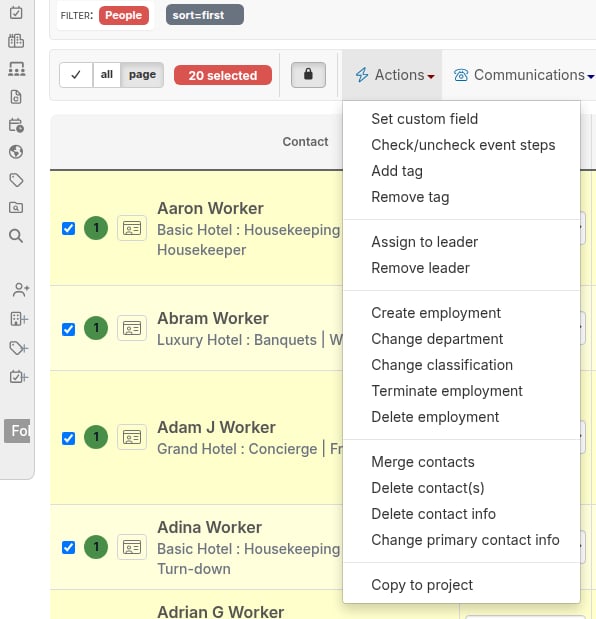This screenshot has width=596, height=619.
Task: Click the sort=first filter badge
Action: (x=204, y=15)
